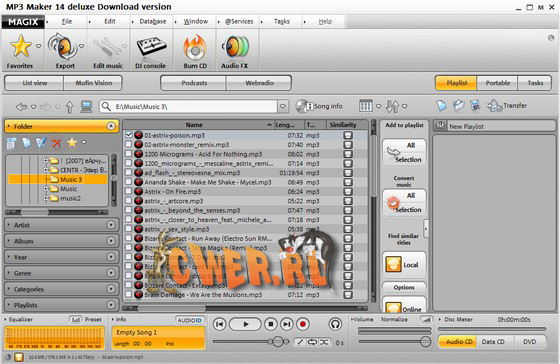Click the Transfer icon
The image size is (560, 364).
[x=495, y=106]
